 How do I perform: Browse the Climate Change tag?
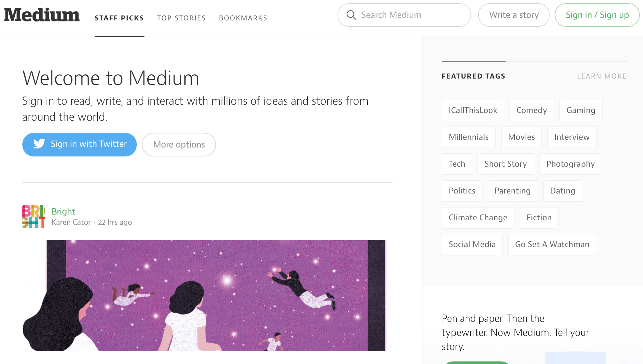tap(477, 217)
